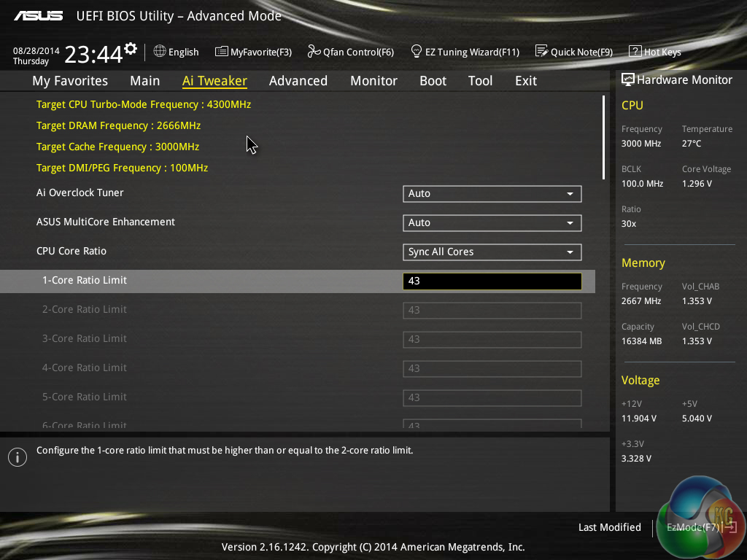
Task: Open the Monitor tab
Action: coord(374,81)
